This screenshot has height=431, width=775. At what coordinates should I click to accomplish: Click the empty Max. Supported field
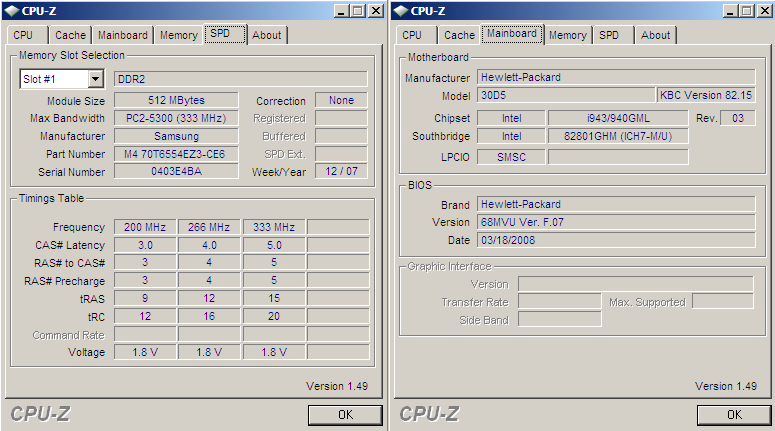tap(723, 302)
